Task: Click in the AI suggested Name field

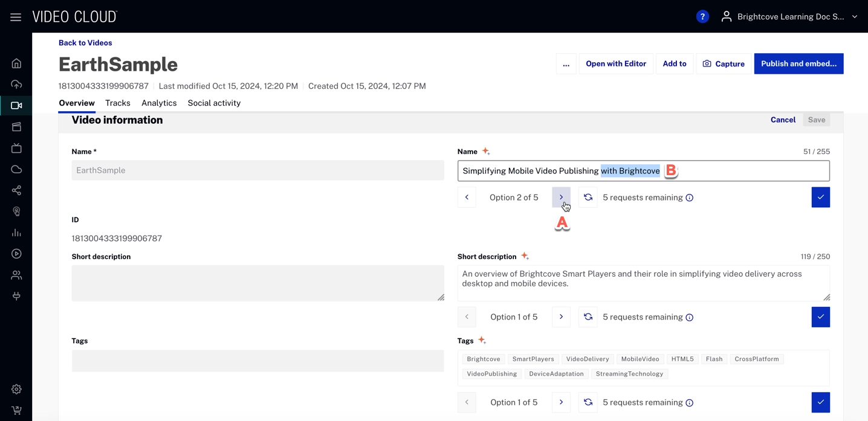Action: tap(750, 171)
